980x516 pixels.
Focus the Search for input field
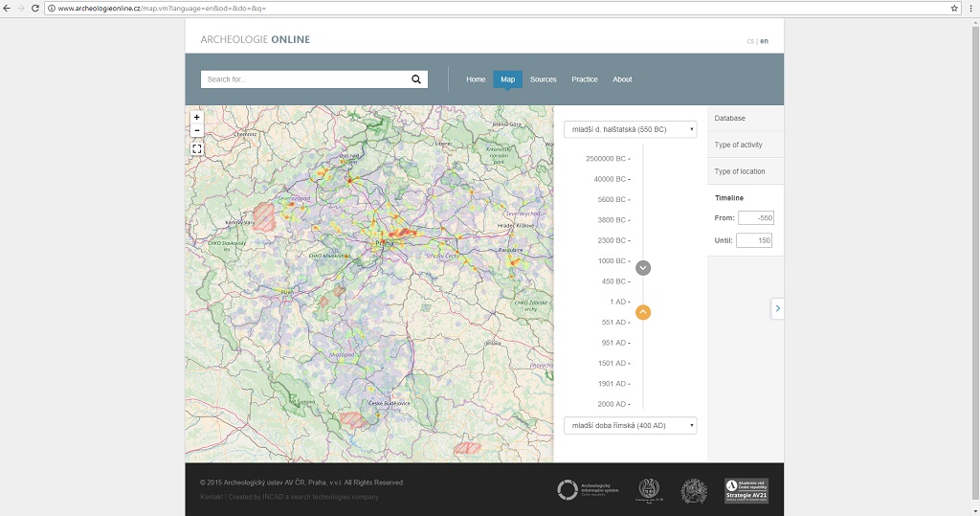coord(305,79)
